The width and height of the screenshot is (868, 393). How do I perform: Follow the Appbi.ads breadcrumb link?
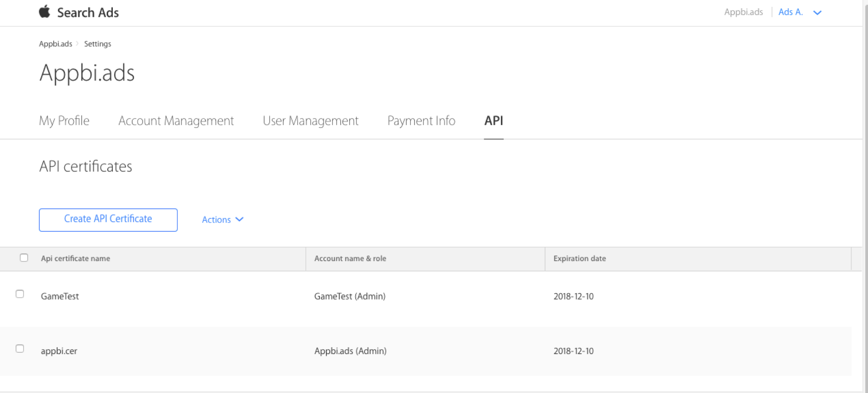(x=55, y=44)
